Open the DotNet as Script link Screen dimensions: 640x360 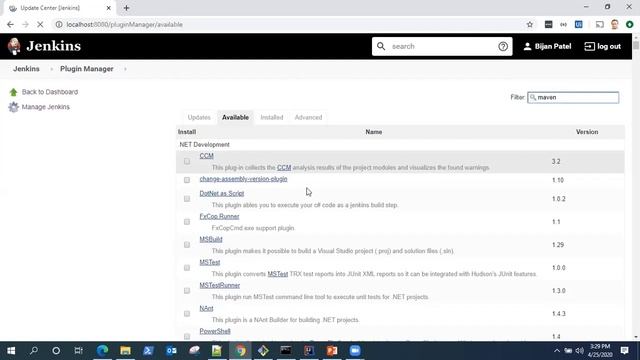222,193
